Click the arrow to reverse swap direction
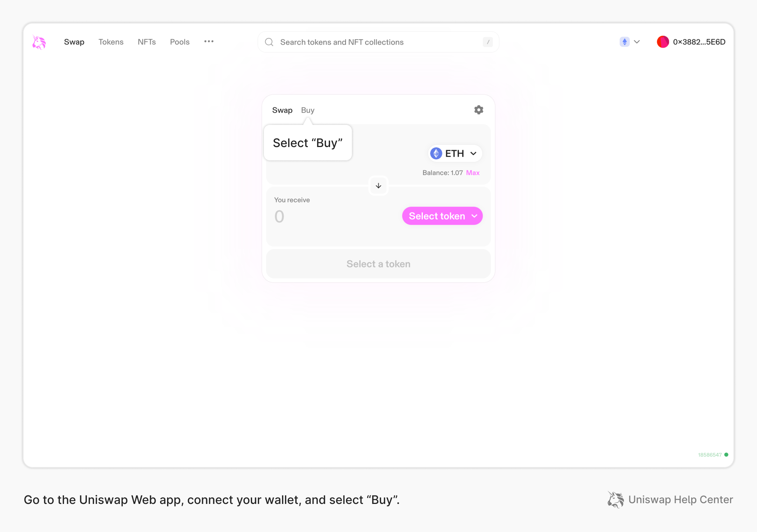 (x=378, y=185)
